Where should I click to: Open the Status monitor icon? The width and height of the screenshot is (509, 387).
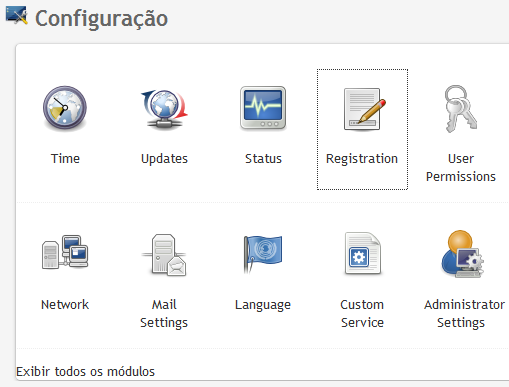pyautogui.click(x=263, y=108)
